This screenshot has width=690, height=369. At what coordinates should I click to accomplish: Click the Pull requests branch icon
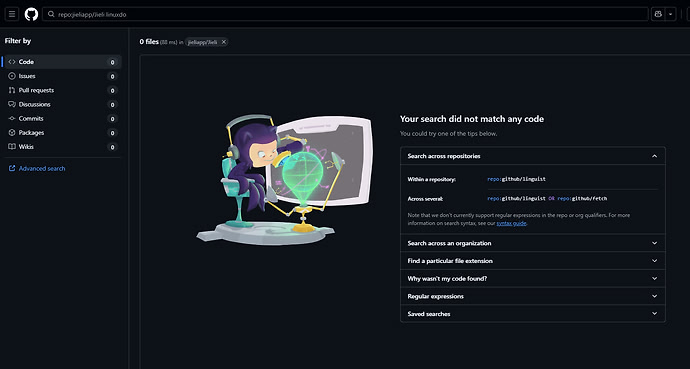tap(12, 90)
